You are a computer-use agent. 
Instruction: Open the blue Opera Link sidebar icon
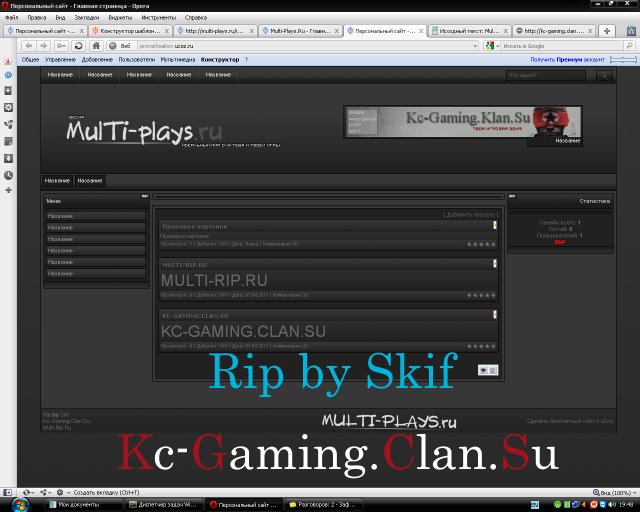pos(8,75)
